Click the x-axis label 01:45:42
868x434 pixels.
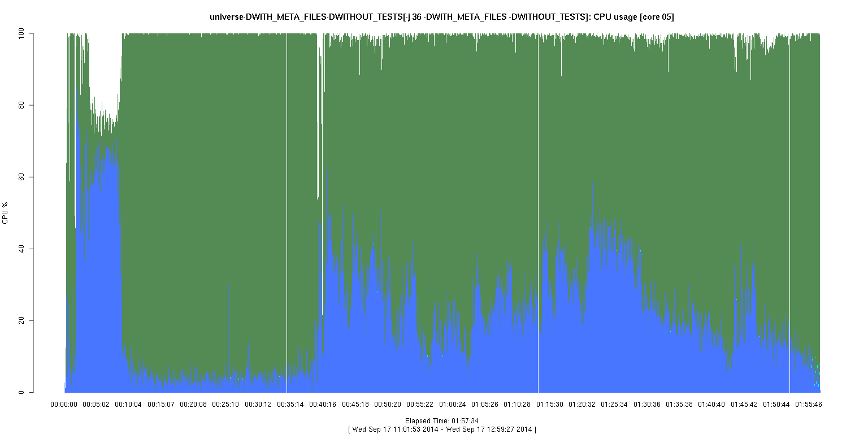click(x=744, y=405)
